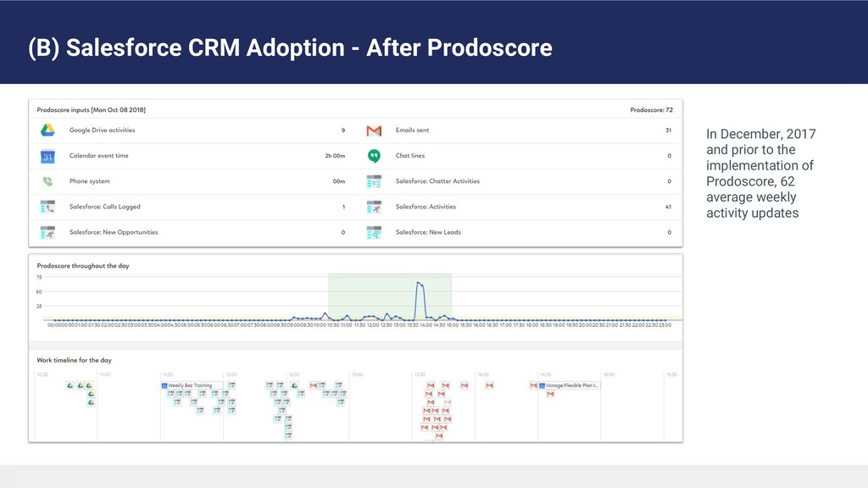The height and width of the screenshot is (488, 868).
Task: Click the tallest peak on the Prodoscore chart
Action: click(x=419, y=283)
